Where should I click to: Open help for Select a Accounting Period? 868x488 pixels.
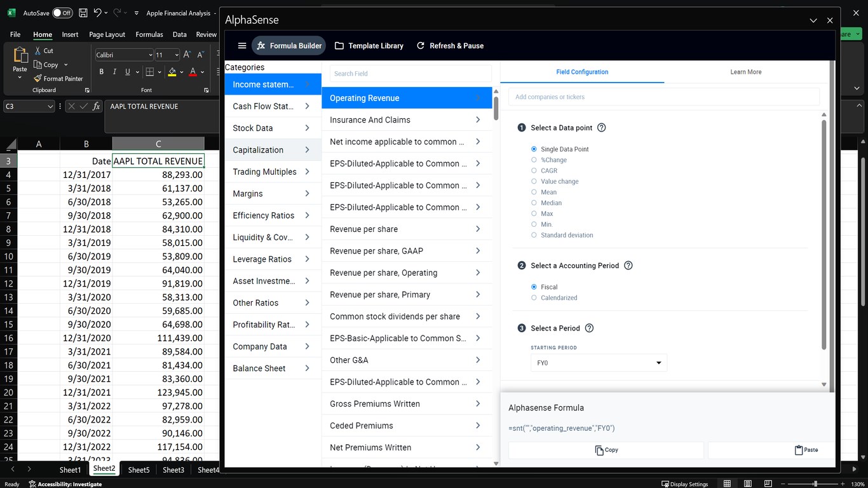pos(628,266)
